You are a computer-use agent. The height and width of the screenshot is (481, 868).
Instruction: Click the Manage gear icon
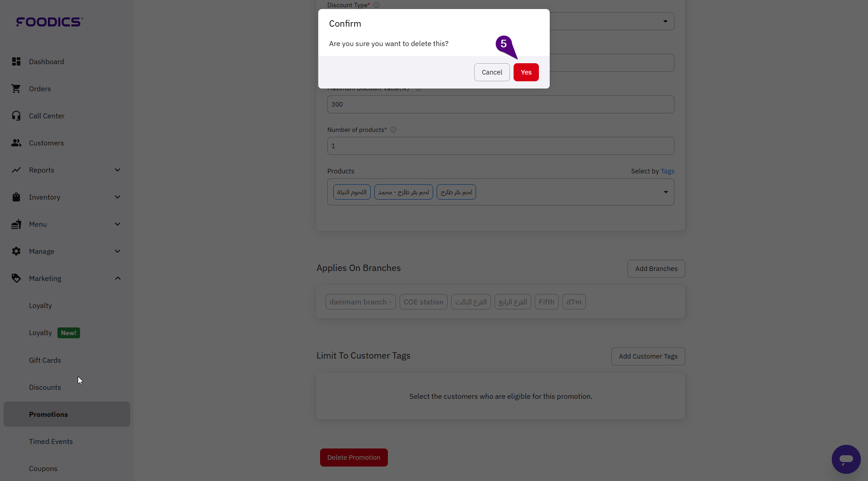pyautogui.click(x=16, y=251)
